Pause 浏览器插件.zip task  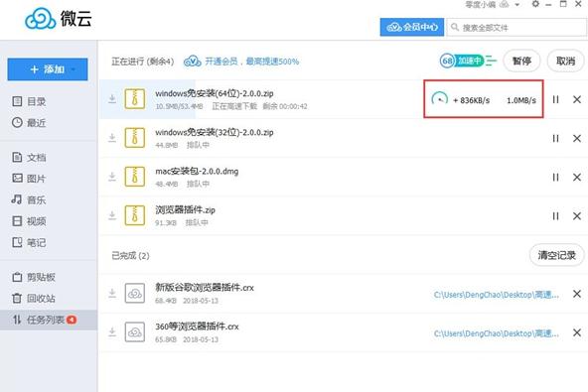pos(556,216)
